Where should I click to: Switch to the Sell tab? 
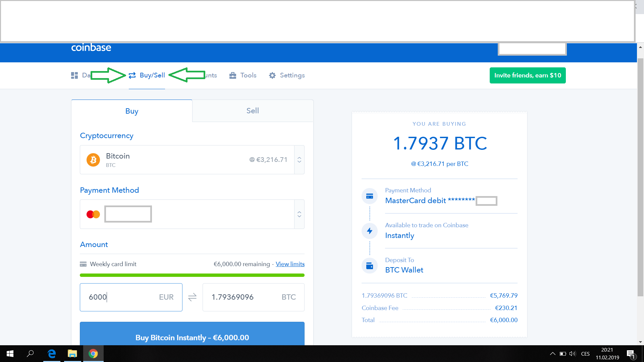(x=253, y=111)
